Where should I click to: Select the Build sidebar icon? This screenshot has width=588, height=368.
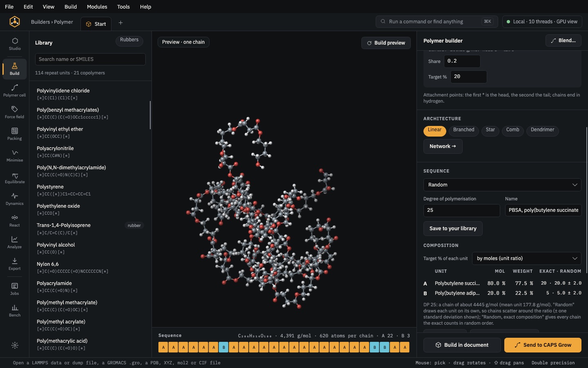(15, 69)
